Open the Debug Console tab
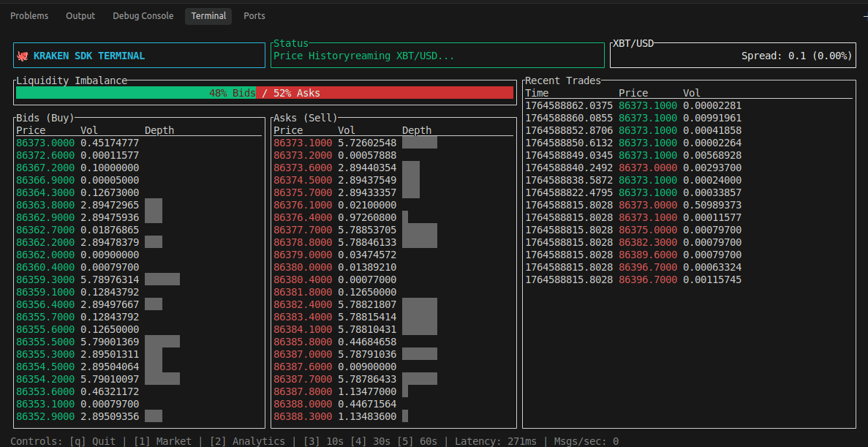 [x=143, y=16]
